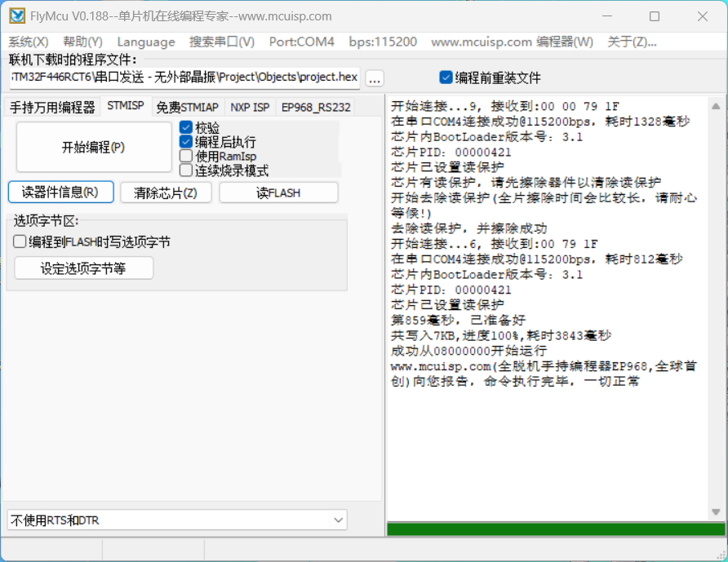This screenshot has height=562, width=728.
Task: Switch to 手持万用编程器 tab
Action: point(52,108)
